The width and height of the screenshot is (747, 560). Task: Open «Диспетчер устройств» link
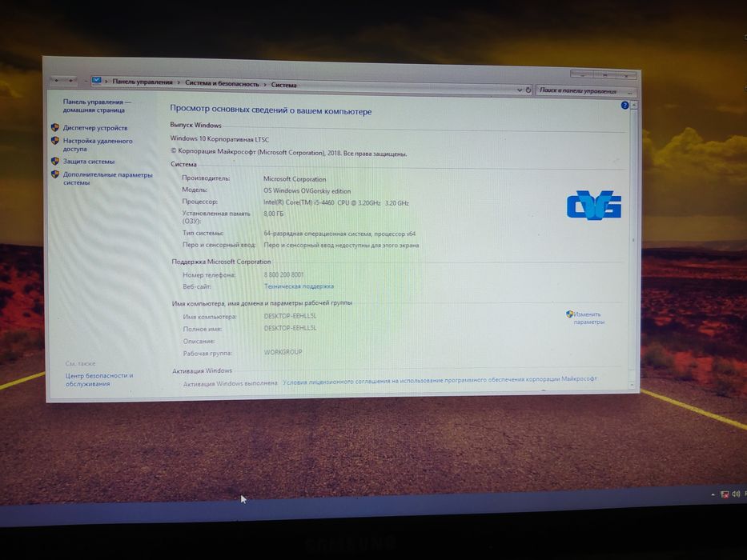95,128
